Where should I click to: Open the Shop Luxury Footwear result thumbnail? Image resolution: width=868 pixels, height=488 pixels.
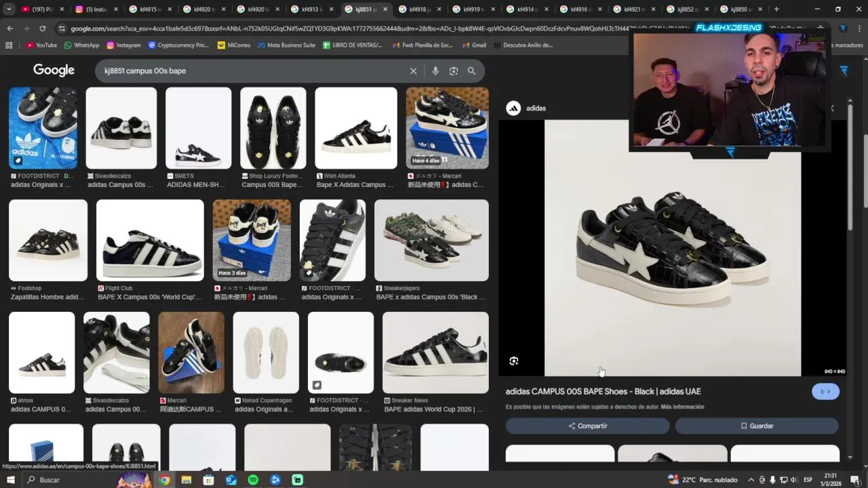pos(273,128)
